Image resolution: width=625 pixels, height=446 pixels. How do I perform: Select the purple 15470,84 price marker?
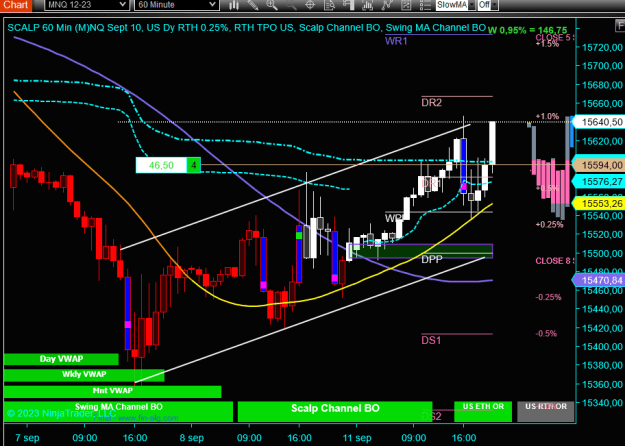tap(599, 280)
